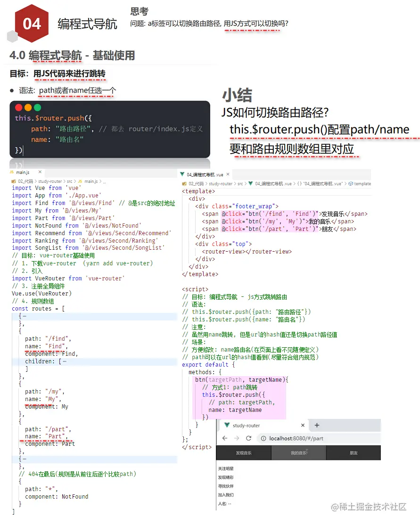Click the 寻找伙伴 item on the page
Viewport: 420px width, 525px height.
tap(226, 486)
